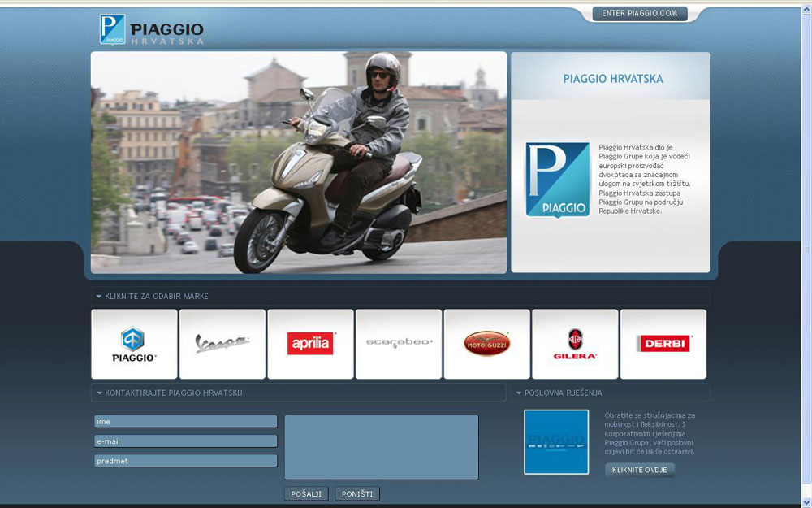This screenshot has width=812, height=508.
Task: Select the Aprilia brand logo
Action: 310,343
